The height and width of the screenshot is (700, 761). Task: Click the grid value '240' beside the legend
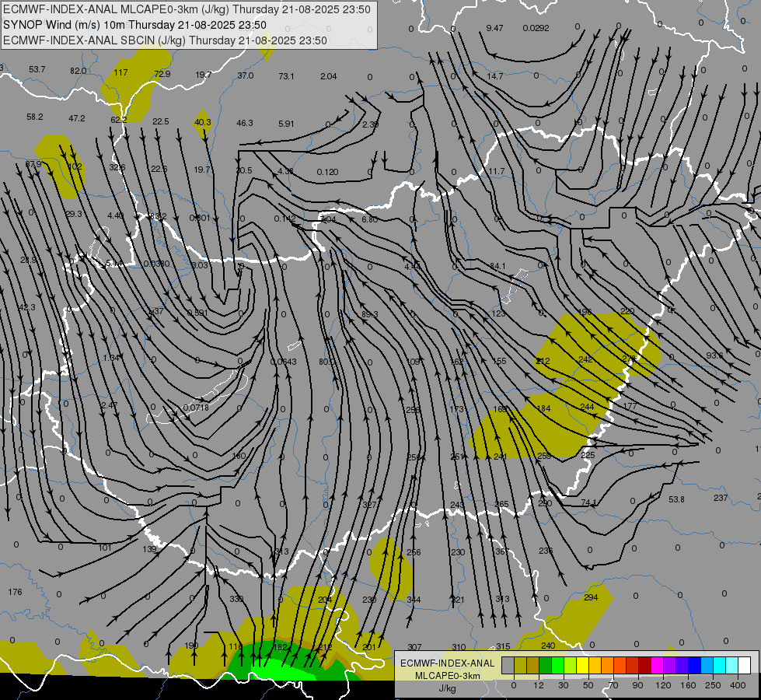coord(548,646)
